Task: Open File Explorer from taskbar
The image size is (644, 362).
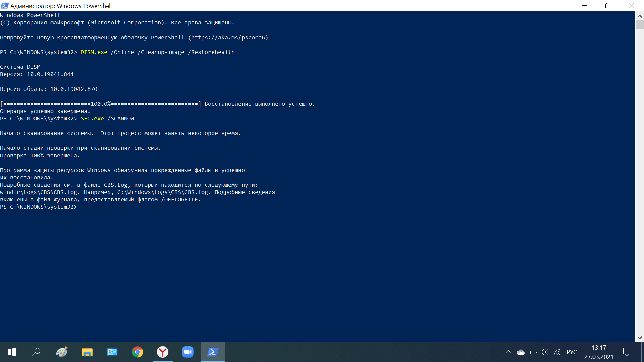Action: pos(87,352)
